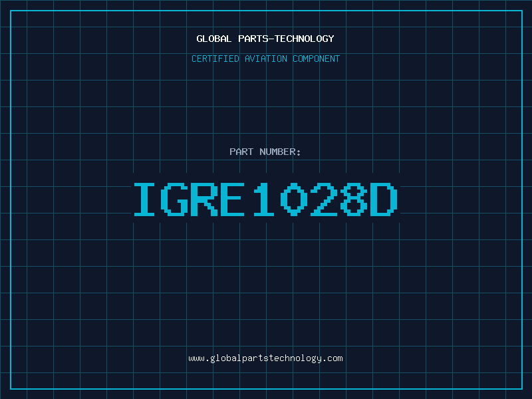Screen dimensions: 532x399
Task: Click the word NUMBER: above the part code
Action: [x=280, y=152]
